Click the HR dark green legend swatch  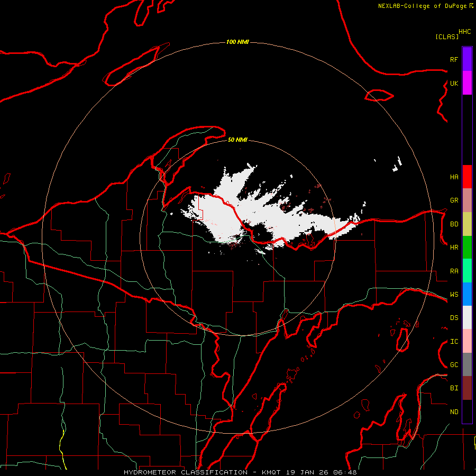coord(467,247)
